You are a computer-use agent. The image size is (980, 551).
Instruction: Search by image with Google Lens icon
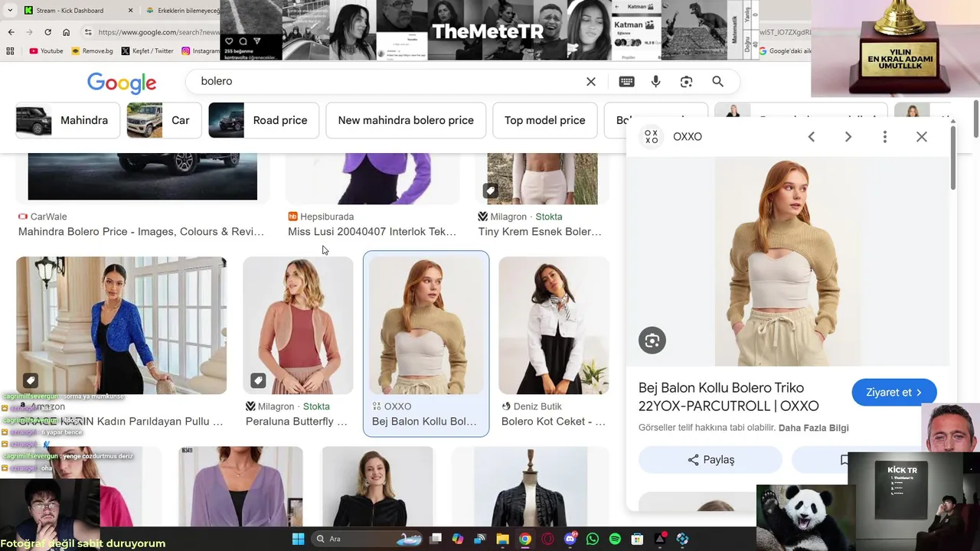pyautogui.click(x=686, y=82)
